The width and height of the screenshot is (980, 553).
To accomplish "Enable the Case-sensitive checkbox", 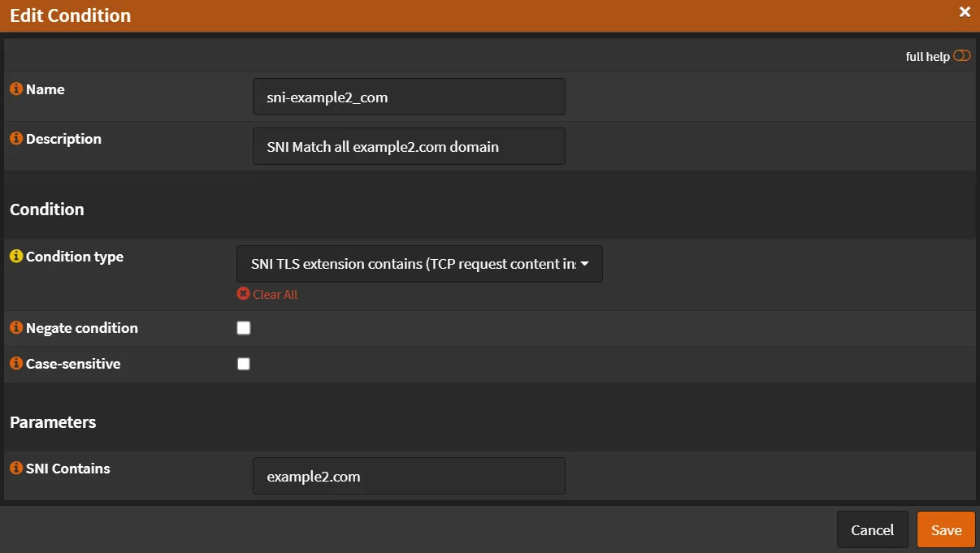I will tap(243, 363).
